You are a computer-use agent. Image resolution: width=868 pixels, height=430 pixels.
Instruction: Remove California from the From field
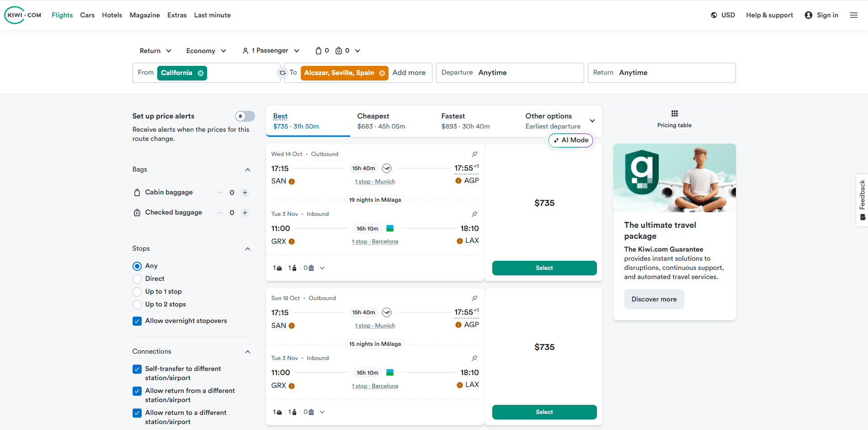click(x=200, y=73)
